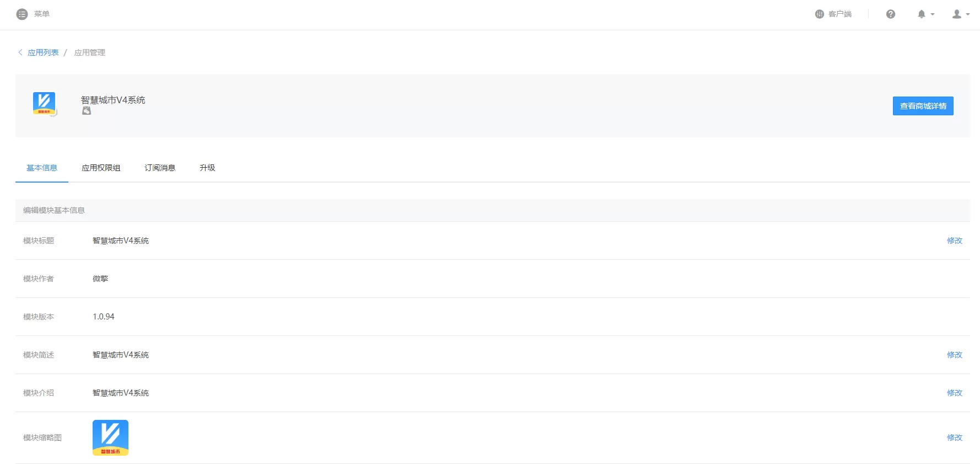
Task: Click 修改 for the 模块标题 row
Action: (955, 241)
